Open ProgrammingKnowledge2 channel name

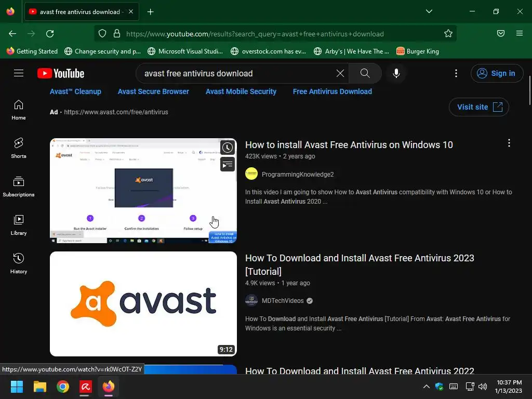point(298,175)
